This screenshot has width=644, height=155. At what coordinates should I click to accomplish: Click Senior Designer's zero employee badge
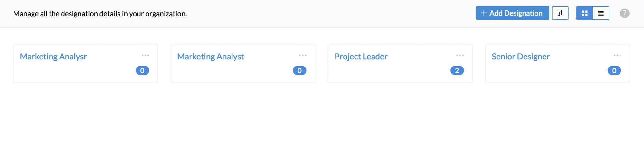(614, 70)
